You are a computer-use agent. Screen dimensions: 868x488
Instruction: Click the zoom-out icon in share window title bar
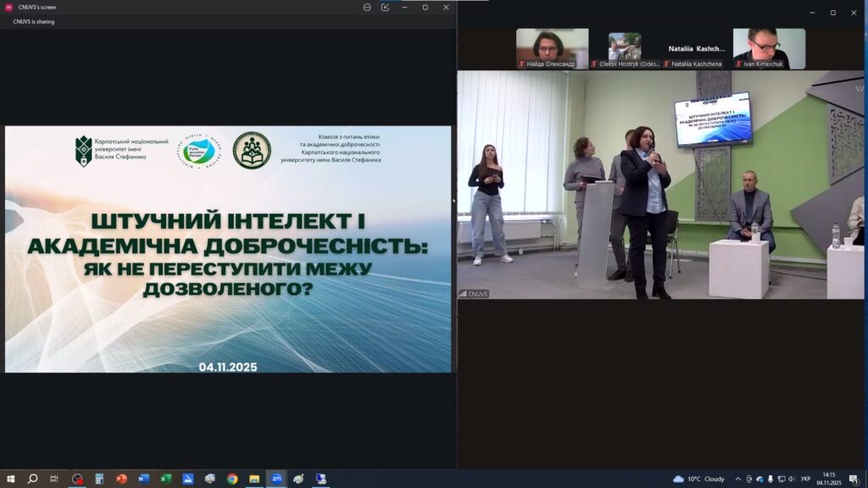coord(367,7)
